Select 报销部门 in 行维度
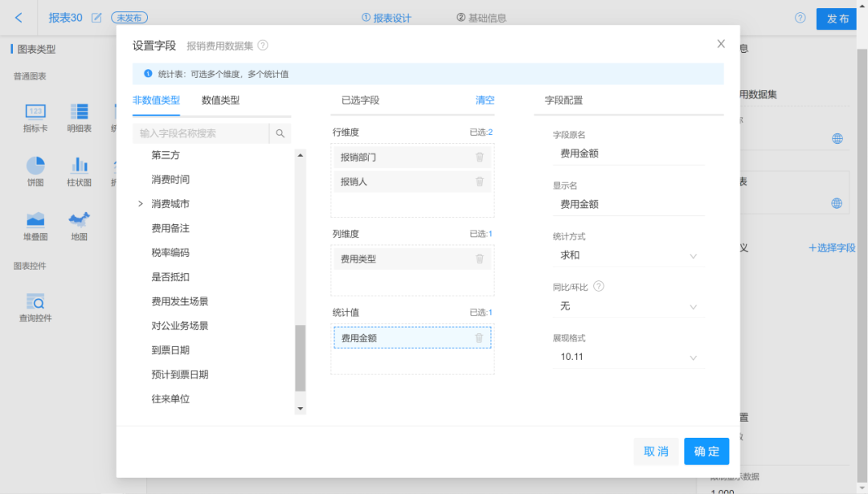868x494 pixels. click(412, 157)
